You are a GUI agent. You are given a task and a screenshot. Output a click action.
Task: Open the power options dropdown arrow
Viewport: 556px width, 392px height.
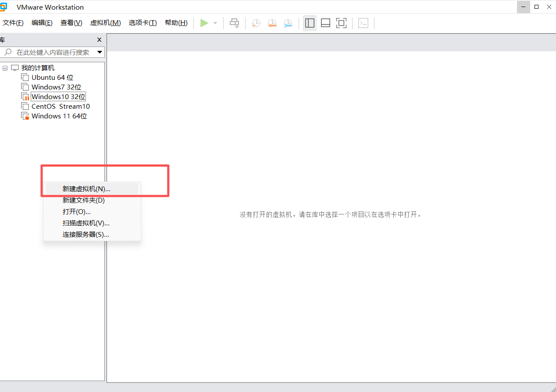pos(215,23)
